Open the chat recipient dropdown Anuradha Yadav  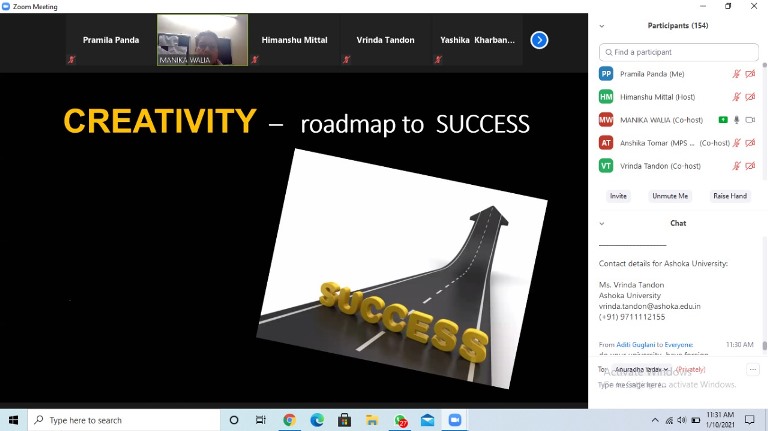642,369
